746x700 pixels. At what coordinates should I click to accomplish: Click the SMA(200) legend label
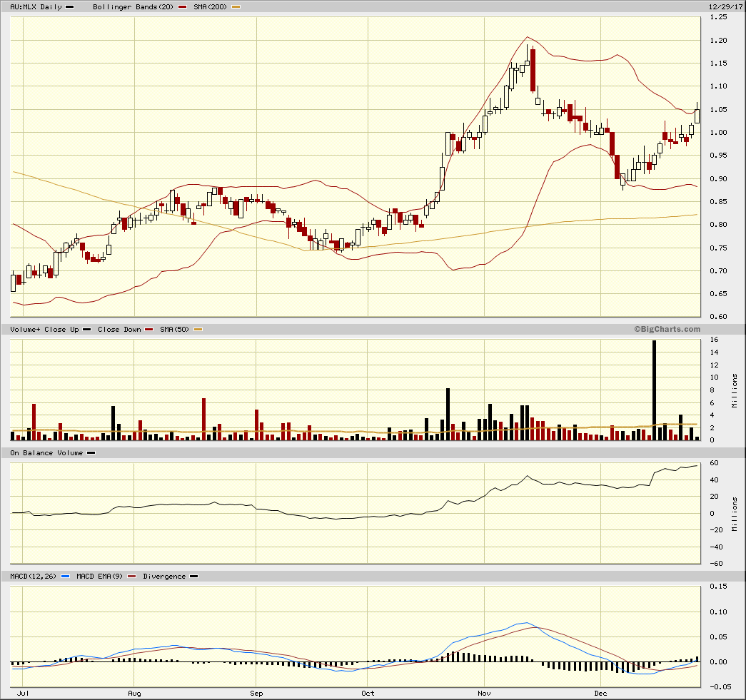pyautogui.click(x=211, y=6)
